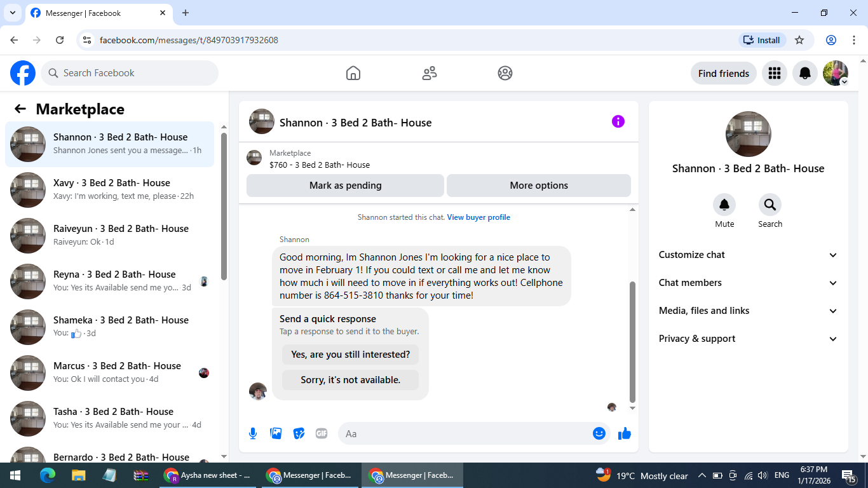Open the account profile picture menu

[x=836, y=73]
